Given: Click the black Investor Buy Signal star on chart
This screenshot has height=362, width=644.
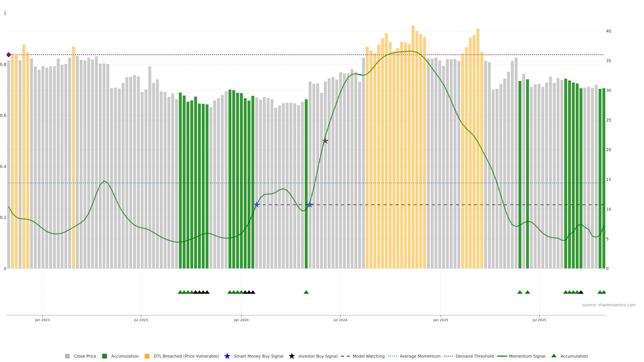Looking at the screenshot, I should point(325,141).
